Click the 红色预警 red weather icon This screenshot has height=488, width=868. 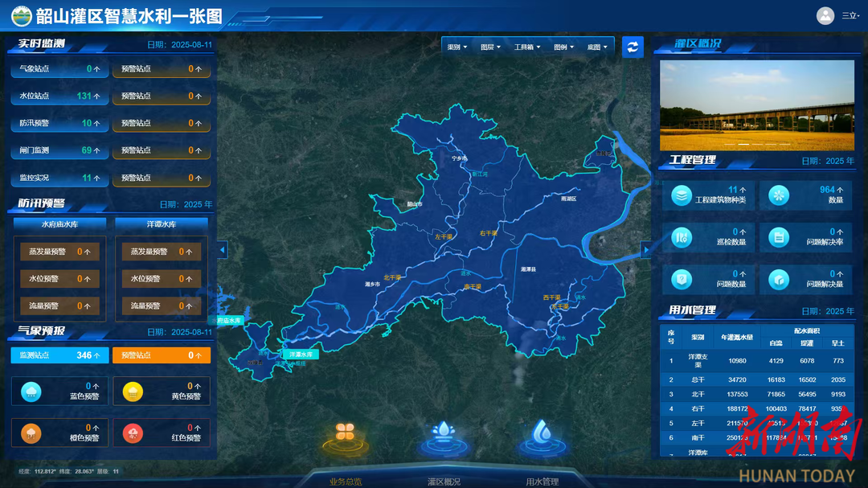tap(133, 433)
